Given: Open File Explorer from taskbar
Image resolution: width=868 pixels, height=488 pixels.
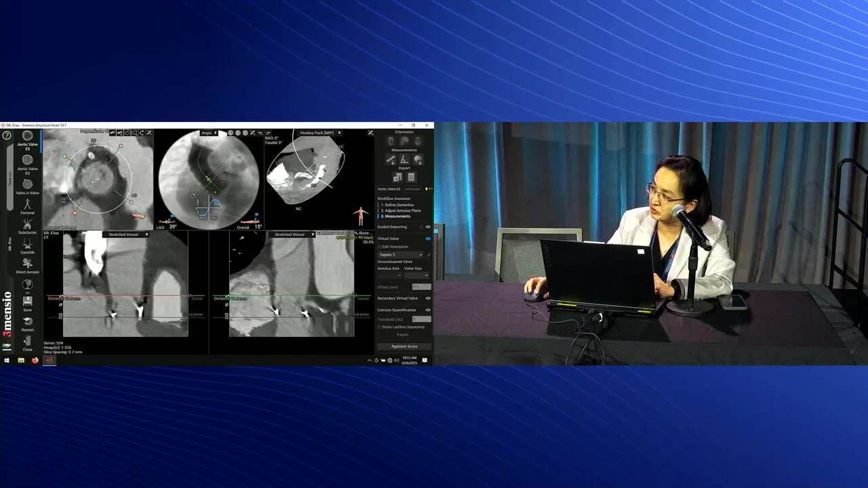Looking at the screenshot, I should [x=21, y=361].
